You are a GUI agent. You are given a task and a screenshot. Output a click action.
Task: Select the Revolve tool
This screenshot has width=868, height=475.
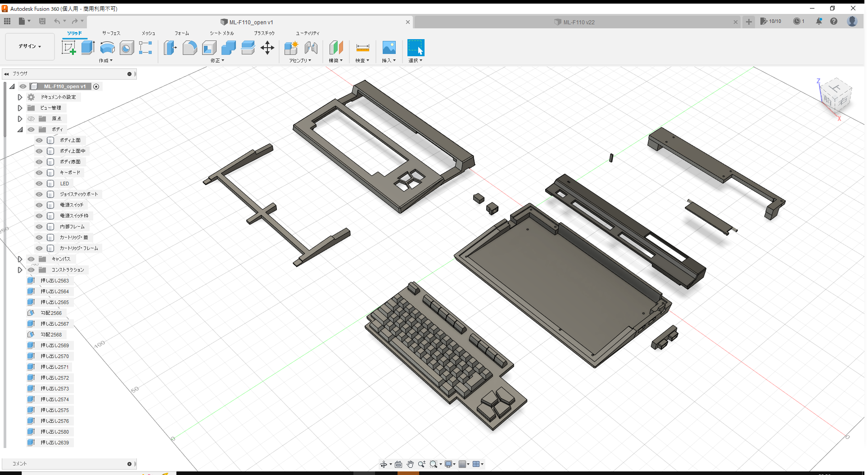pyautogui.click(x=107, y=48)
